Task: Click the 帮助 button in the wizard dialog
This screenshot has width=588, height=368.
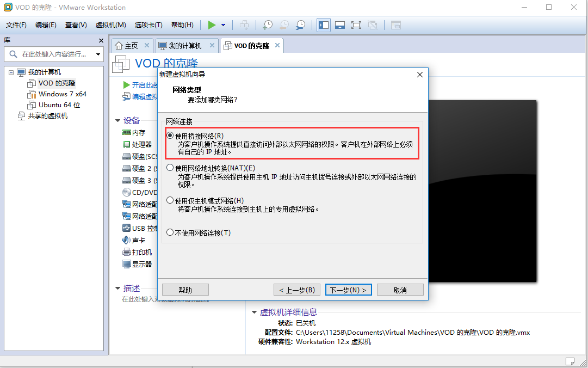Action: coord(185,290)
